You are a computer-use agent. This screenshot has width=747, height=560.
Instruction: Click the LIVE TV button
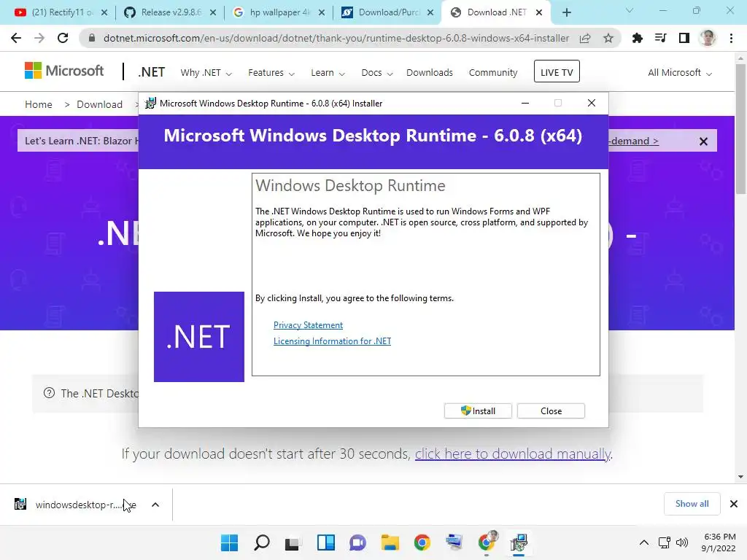557,71
